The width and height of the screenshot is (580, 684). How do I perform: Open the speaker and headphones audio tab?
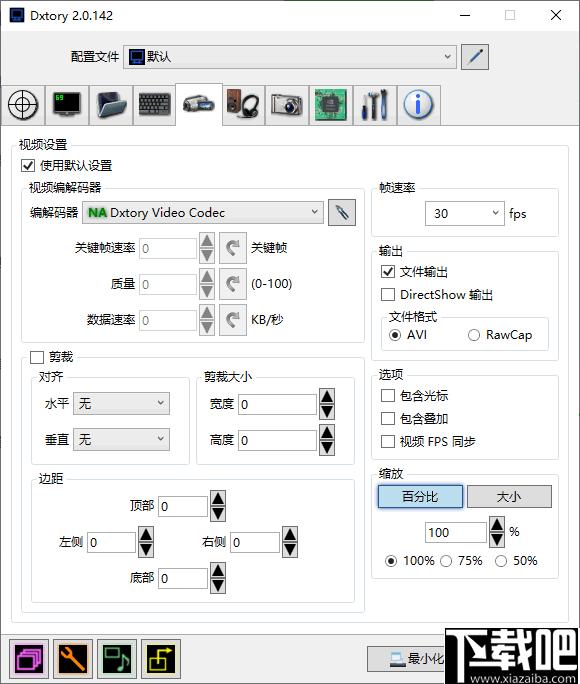(x=243, y=105)
